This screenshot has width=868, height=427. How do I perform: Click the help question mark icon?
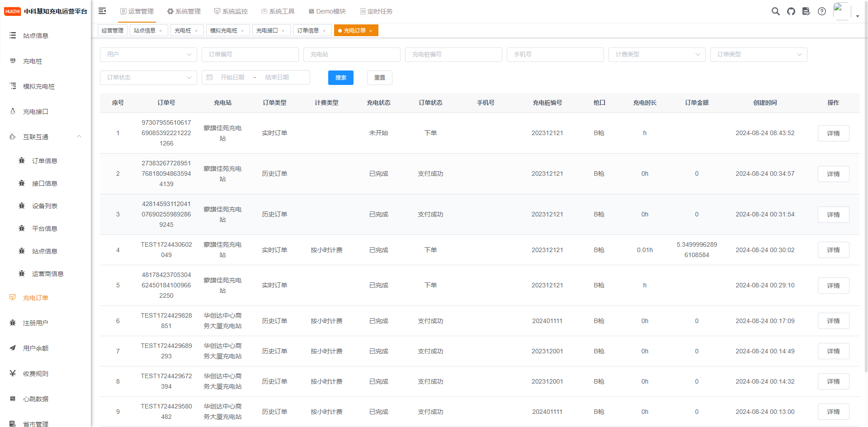click(822, 11)
